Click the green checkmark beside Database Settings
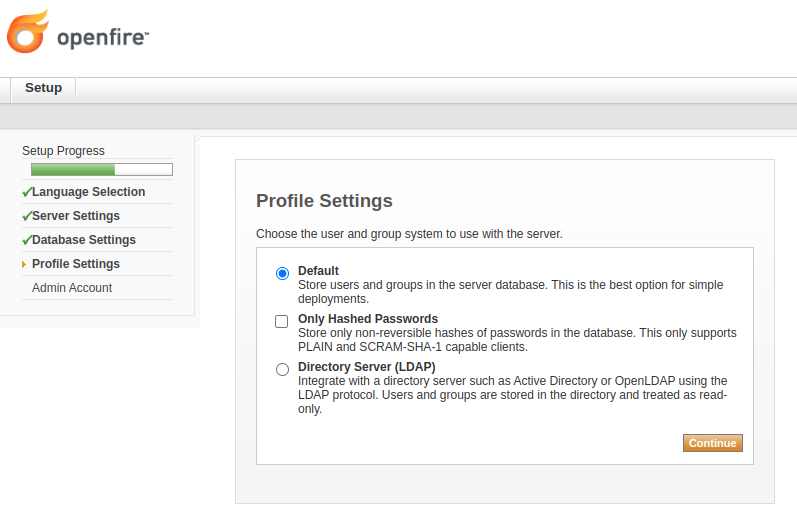 pyautogui.click(x=26, y=240)
